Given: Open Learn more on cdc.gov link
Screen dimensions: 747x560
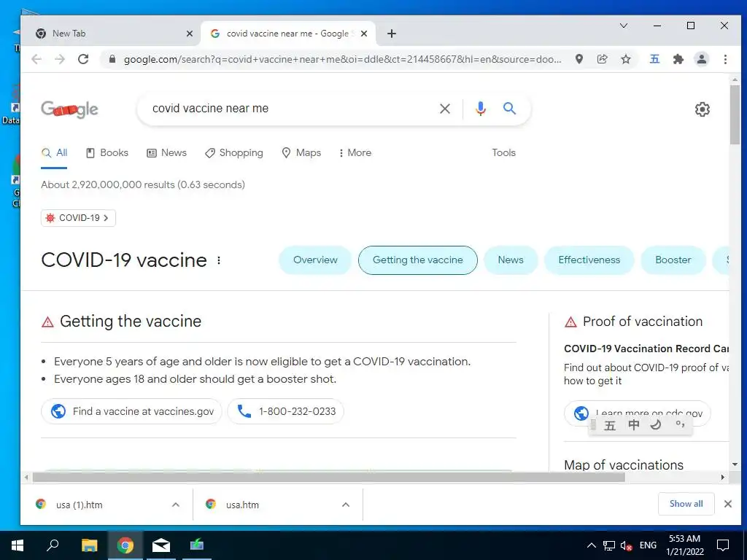Looking at the screenshot, I should [637, 413].
